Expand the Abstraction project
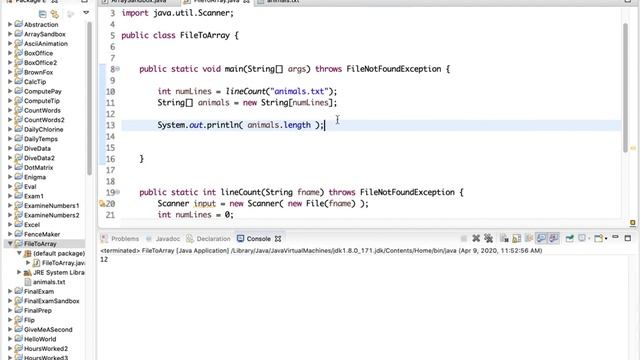 pos(10,24)
